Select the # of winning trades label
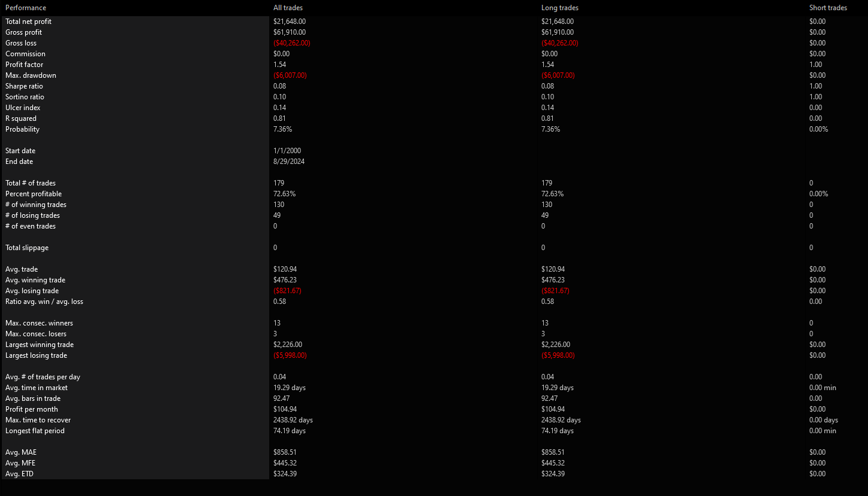This screenshot has width=868, height=496. (36, 205)
